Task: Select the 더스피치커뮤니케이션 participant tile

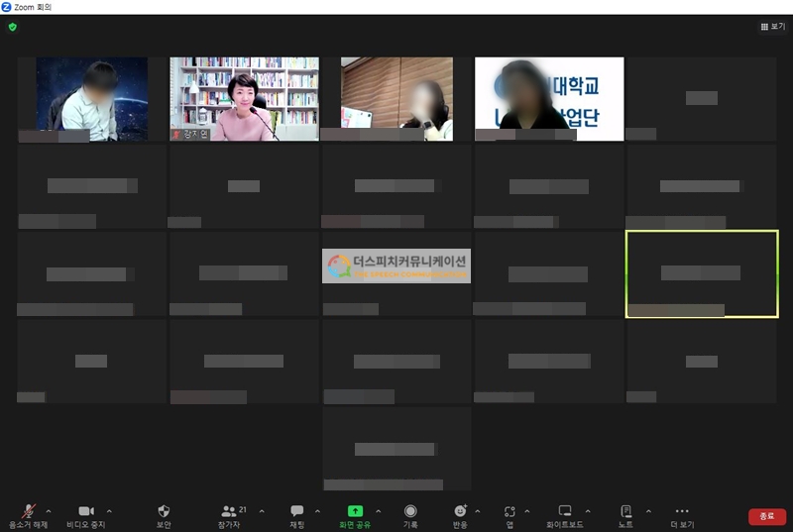Action: tap(396, 266)
